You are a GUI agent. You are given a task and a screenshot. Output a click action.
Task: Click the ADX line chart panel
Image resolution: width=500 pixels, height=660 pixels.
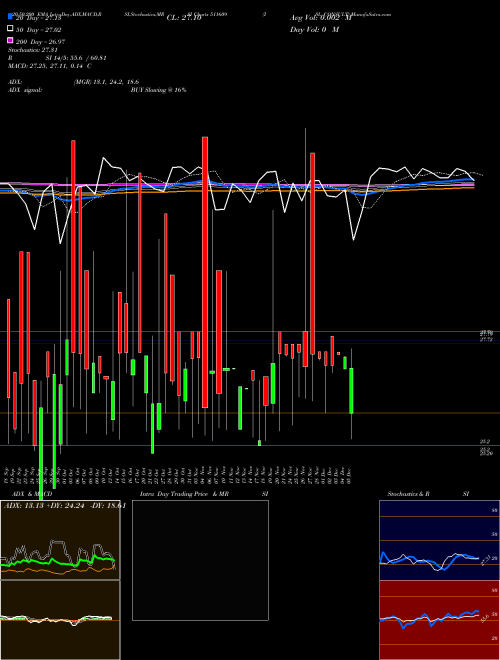(60, 540)
